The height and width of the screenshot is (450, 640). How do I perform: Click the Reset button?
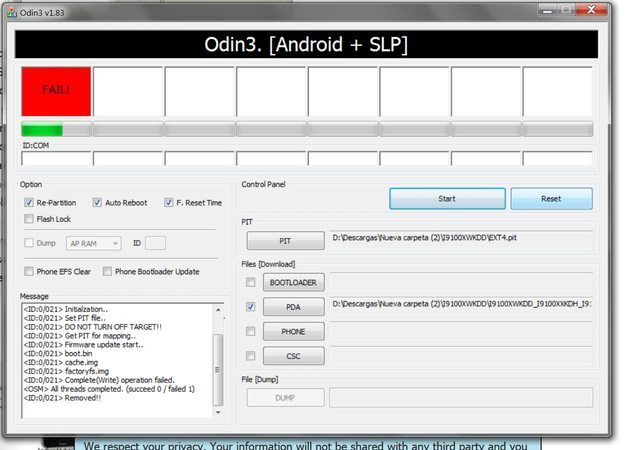[551, 199]
